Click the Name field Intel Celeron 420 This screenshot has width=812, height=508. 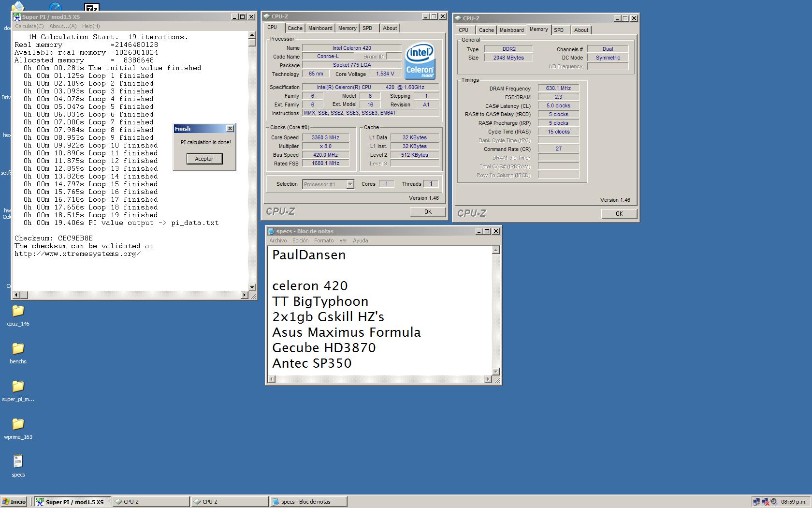[x=352, y=48]
